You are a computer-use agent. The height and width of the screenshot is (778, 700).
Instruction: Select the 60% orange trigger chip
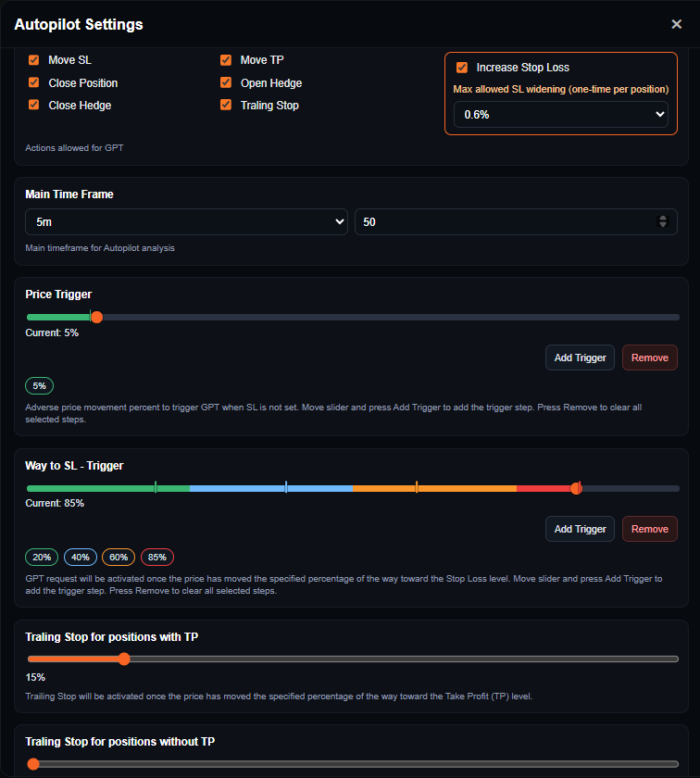(x=119, y=558)
